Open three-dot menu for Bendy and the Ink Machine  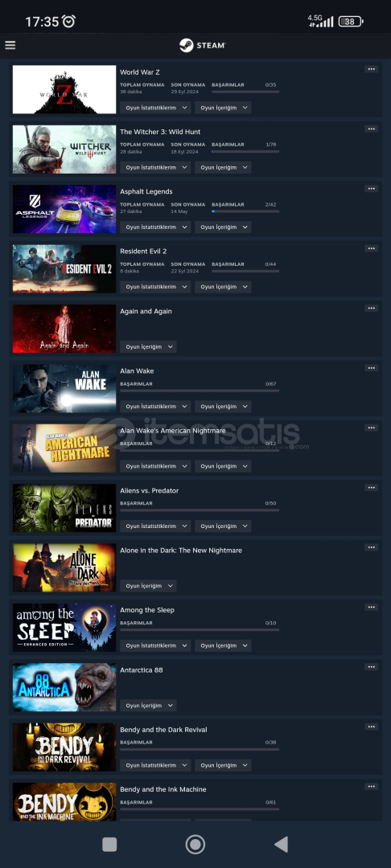coord(371,787)
